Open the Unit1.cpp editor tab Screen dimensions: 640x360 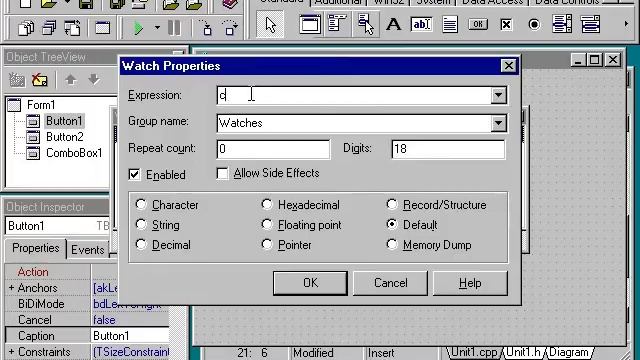point(474,352)
